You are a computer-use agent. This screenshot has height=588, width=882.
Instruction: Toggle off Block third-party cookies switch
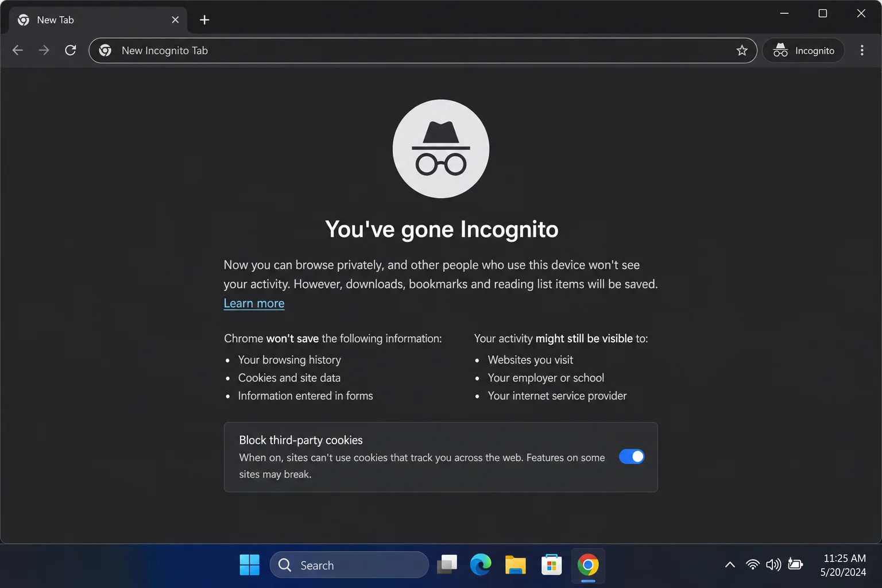(632, 457)
